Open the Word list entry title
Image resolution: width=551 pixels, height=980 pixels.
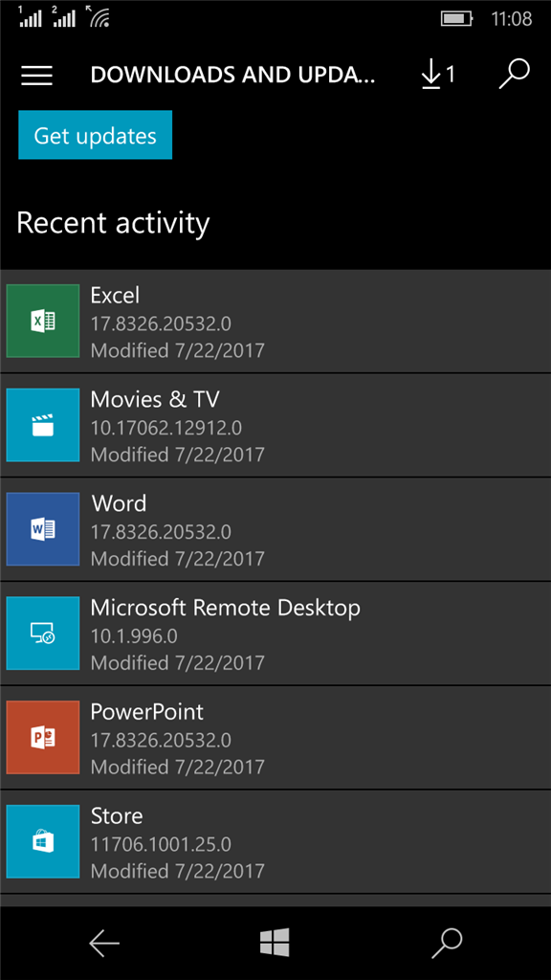click(120, 503)
